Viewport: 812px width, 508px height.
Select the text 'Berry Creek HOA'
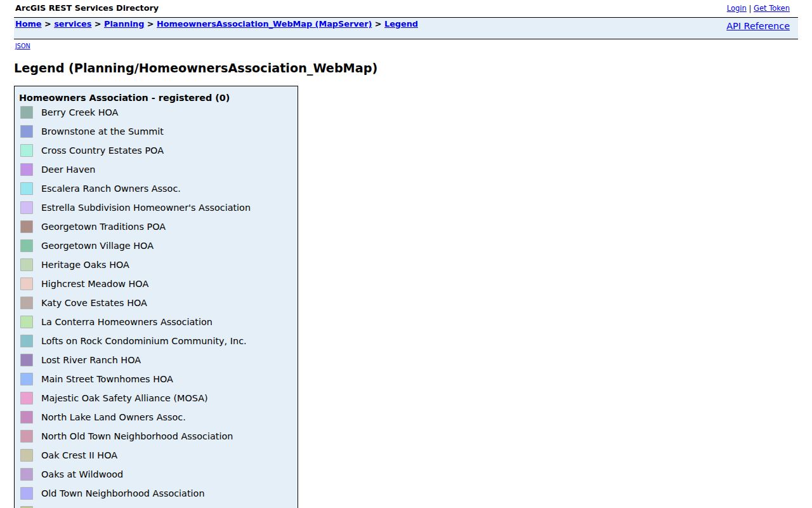(79, 112)
